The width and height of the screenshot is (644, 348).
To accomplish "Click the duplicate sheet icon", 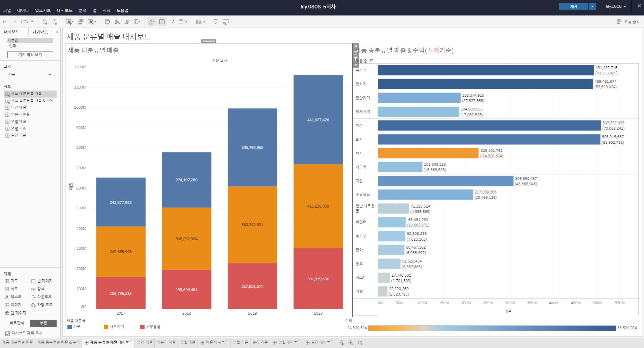I will tap(81, 22).
